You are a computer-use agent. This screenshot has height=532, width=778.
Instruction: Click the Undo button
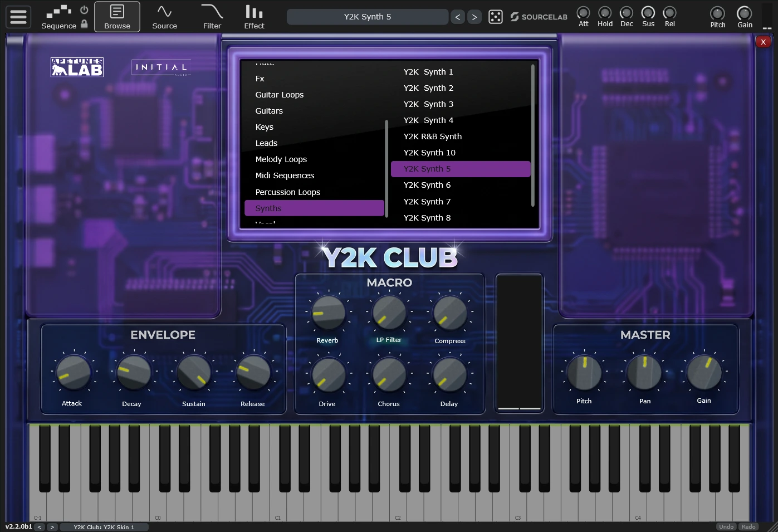[726, 526]
